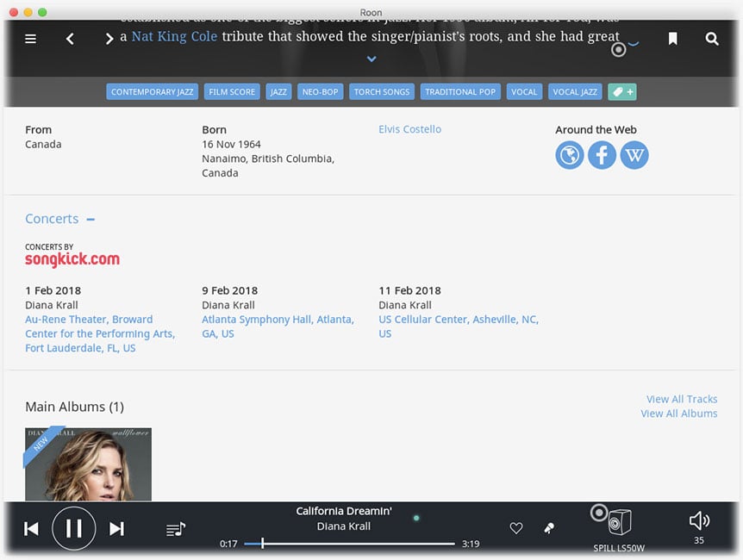Screen dimensions: 743x560
Task: Click the track length 3:19 readout
Action: (x=471, y=544)
